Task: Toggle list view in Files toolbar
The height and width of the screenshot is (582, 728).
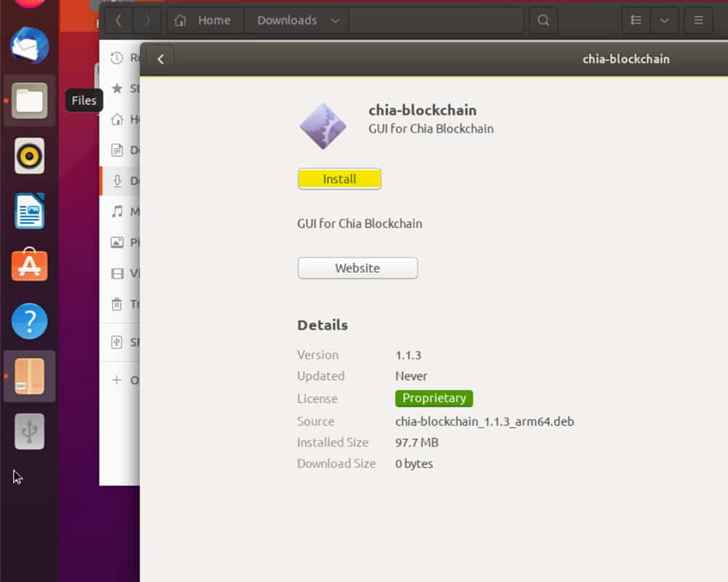Action: 636,20
